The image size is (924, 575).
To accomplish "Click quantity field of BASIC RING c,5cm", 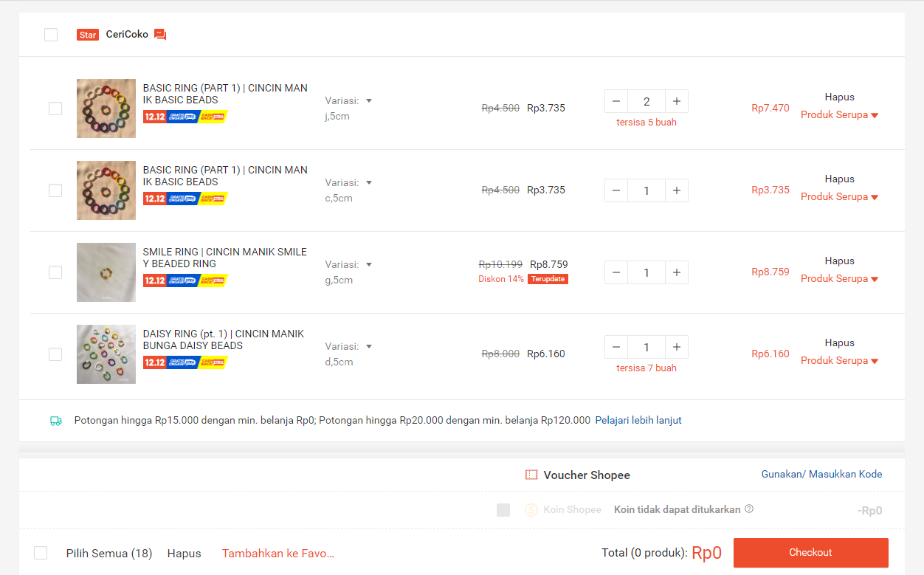I will pyautogui.click(x=647, y=190).
